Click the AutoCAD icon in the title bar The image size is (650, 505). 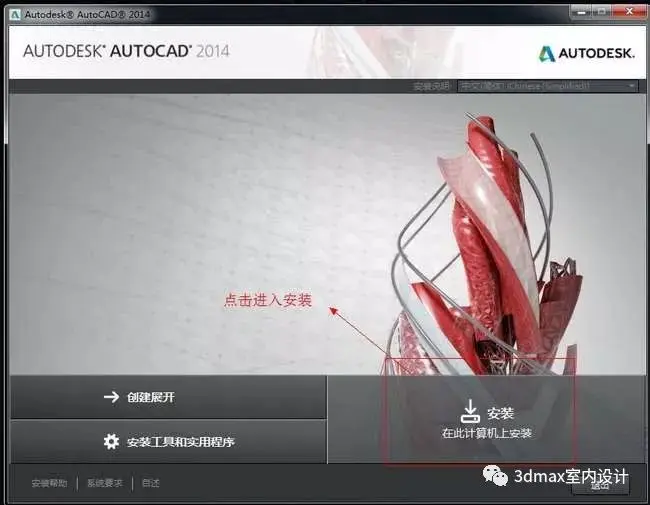pyautogui.click(x=15, y=15)
